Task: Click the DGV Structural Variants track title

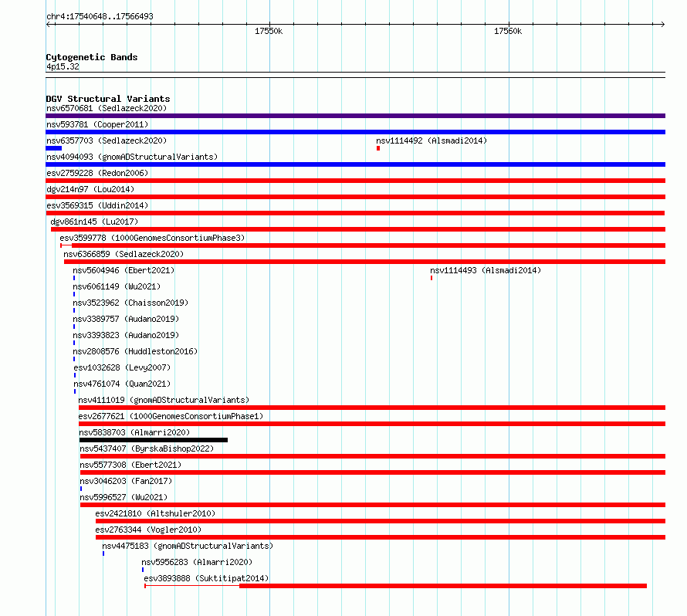Action: pyautogui.click(x=108, y=99)
